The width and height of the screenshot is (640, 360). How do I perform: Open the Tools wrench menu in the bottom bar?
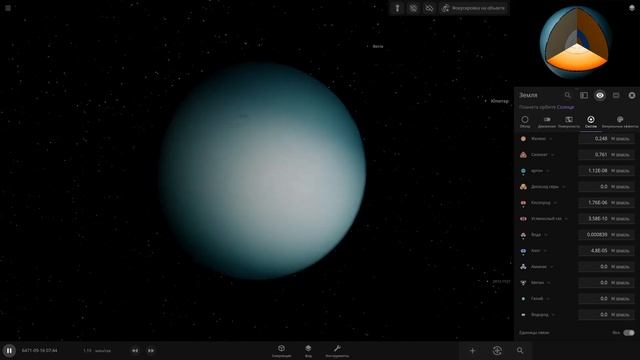pos(337,350)
